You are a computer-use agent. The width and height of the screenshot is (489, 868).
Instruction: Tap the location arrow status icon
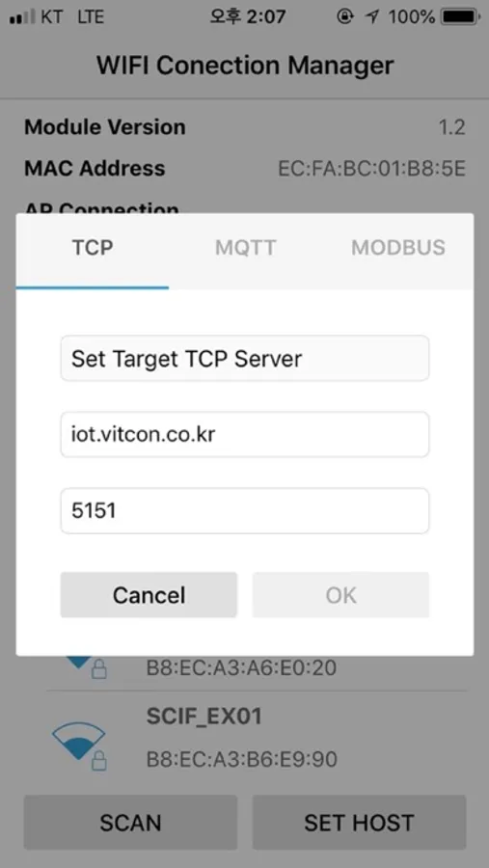(x=372, y=17)
